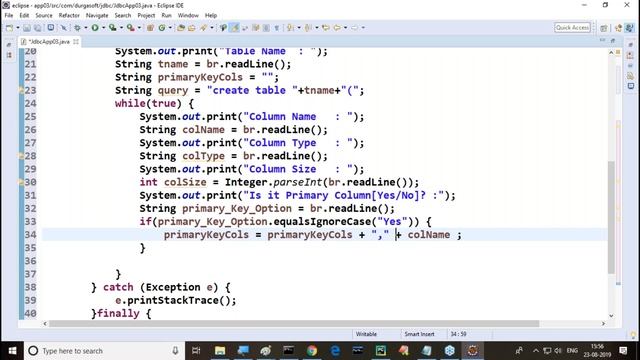
Task: Save the current file
Action: 27,28
